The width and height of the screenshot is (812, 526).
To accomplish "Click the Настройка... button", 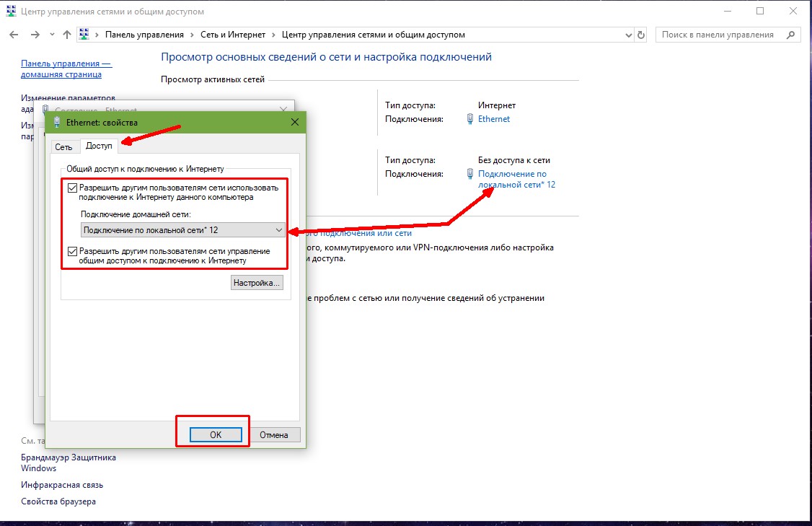I will [x=257, y=283].
